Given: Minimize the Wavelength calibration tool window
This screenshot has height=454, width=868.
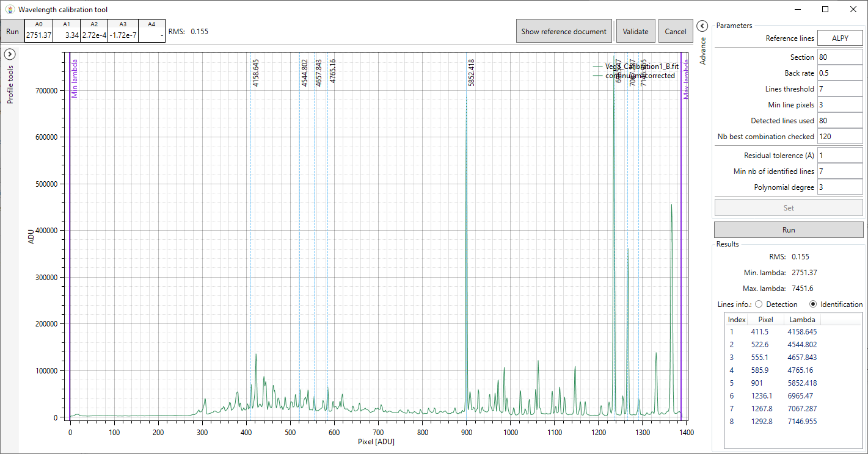Looking at the screenshot, I should click(797, 9).
